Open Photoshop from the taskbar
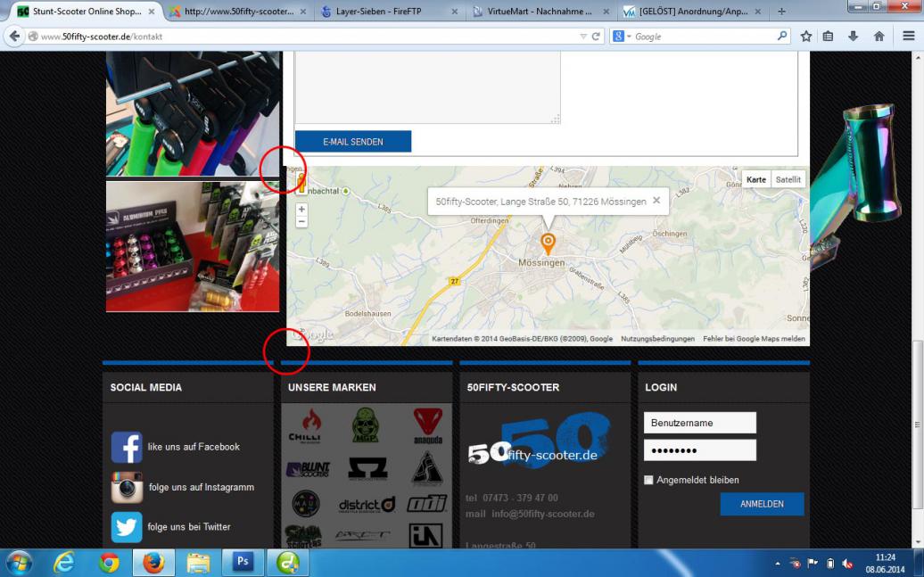The width and height of the screenshot is (924, 577). [x=243, y=563]
